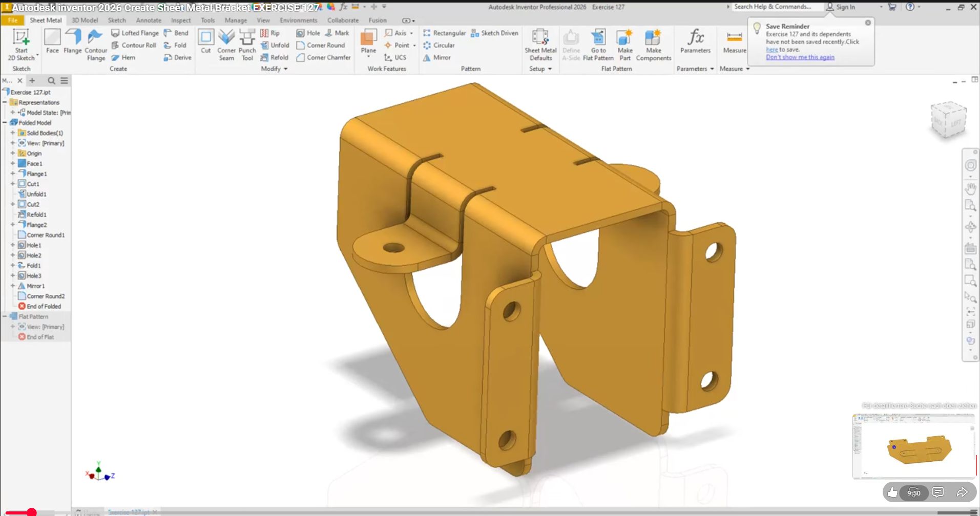Click the red video progress slider
Image resolution: width=980 pixels, height=516 pixels.
point(32,512)
